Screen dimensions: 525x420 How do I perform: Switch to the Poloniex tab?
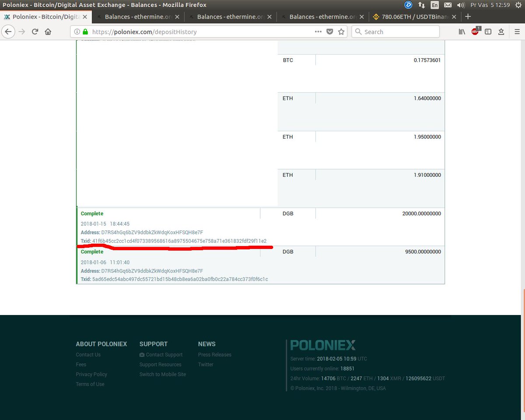click(x=46, y=17)
